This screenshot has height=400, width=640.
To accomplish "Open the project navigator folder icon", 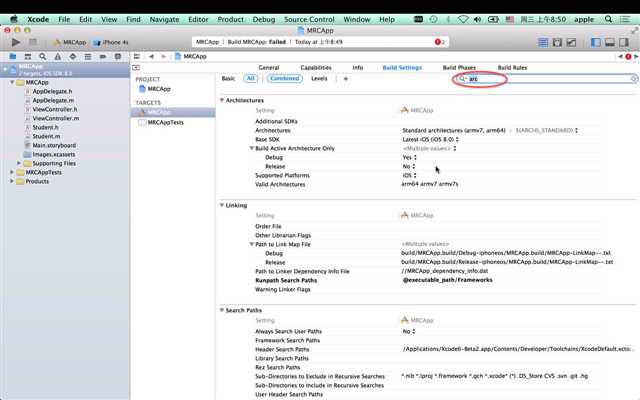I will tap(13, 56).
